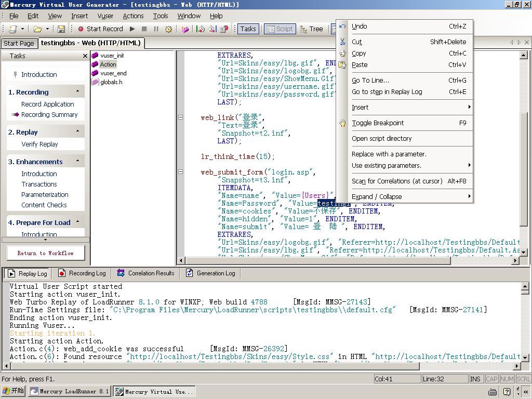The width and height of the screenshot is (532, 399).
Task: Click the start transaction clock icon
Action: (201, 29)
